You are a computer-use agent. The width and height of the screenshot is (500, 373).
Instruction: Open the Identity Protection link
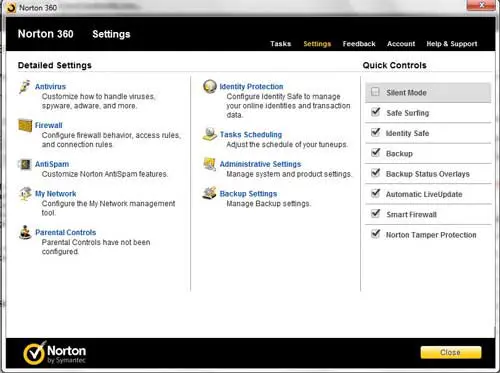click(x=251, y=87)
